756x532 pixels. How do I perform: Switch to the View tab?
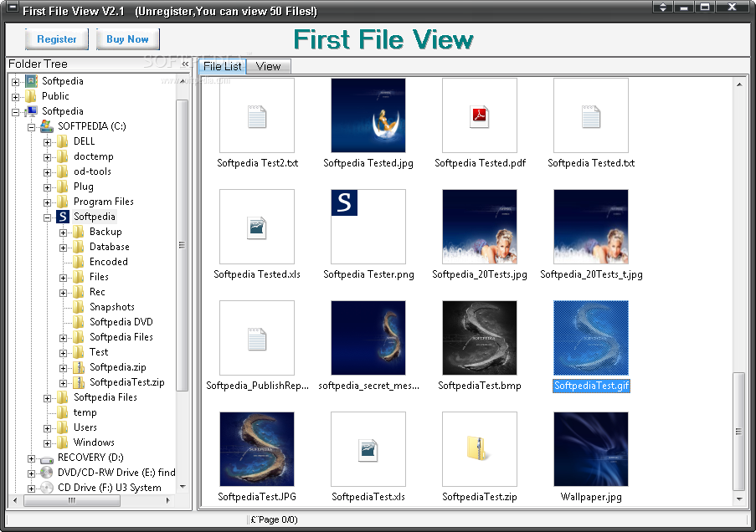268,67
